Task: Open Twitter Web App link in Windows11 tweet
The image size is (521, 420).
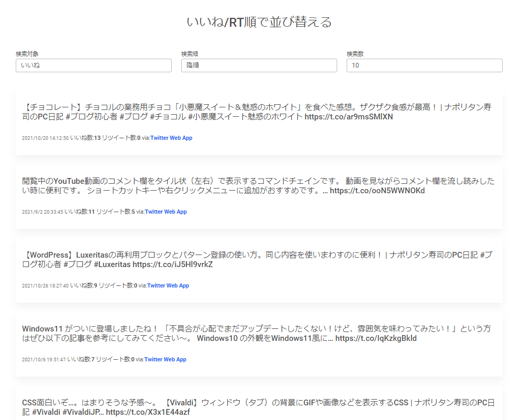Action: (165, 359)
